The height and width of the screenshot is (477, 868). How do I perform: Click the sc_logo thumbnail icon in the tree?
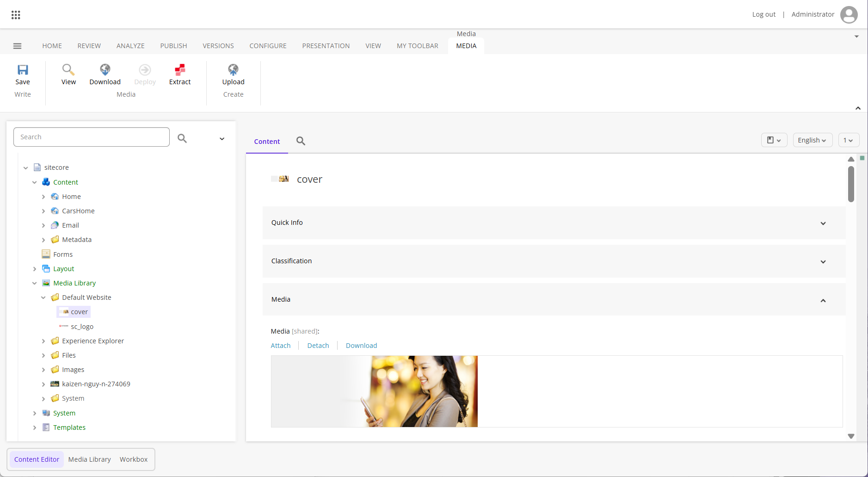[64, 326]
